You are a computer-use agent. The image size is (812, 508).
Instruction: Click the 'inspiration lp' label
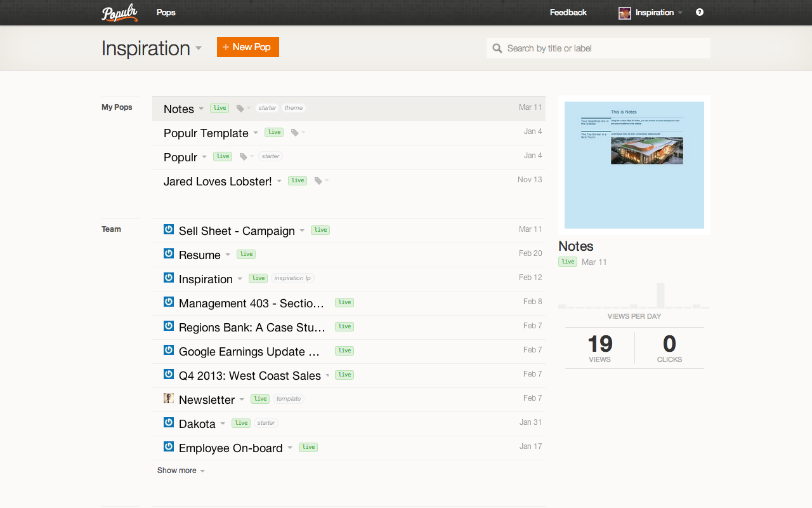point(292,278)
